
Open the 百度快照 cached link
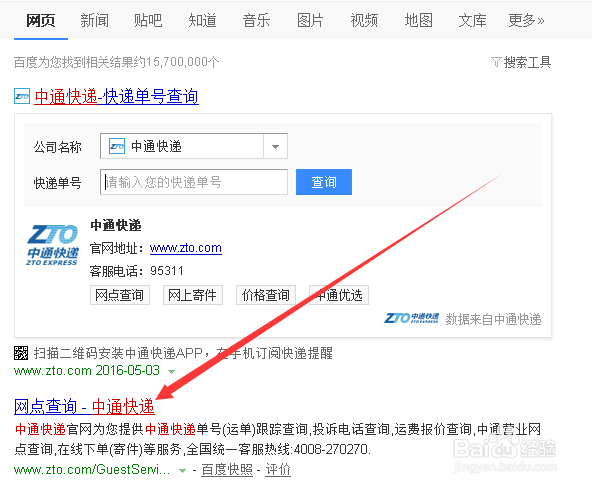point(227,470)
